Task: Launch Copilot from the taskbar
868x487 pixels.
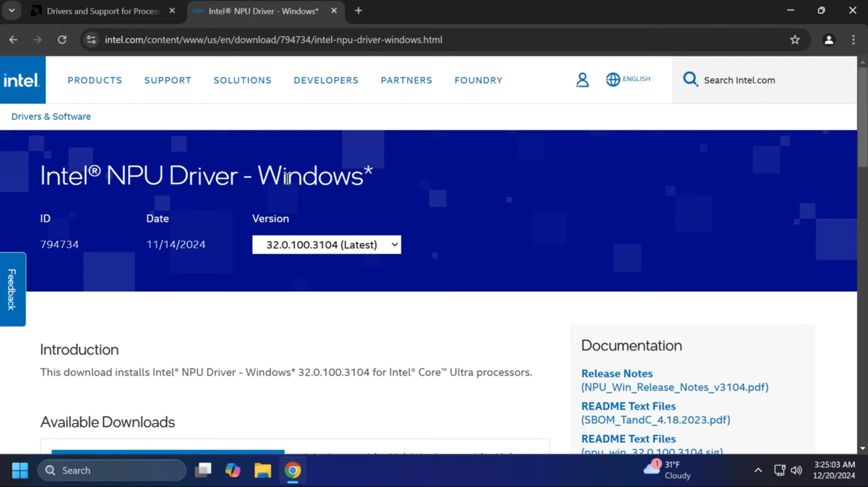Action: click(233, 470)
